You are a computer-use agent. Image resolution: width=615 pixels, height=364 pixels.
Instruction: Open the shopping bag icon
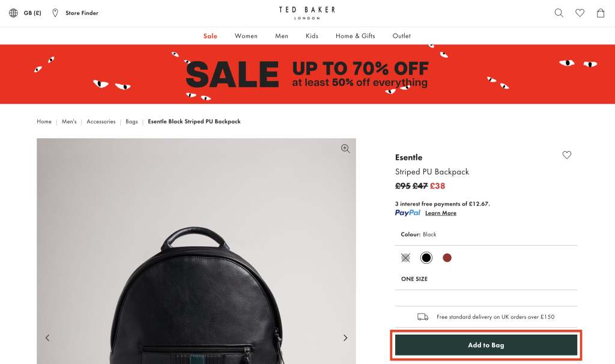tap(601, 13)
